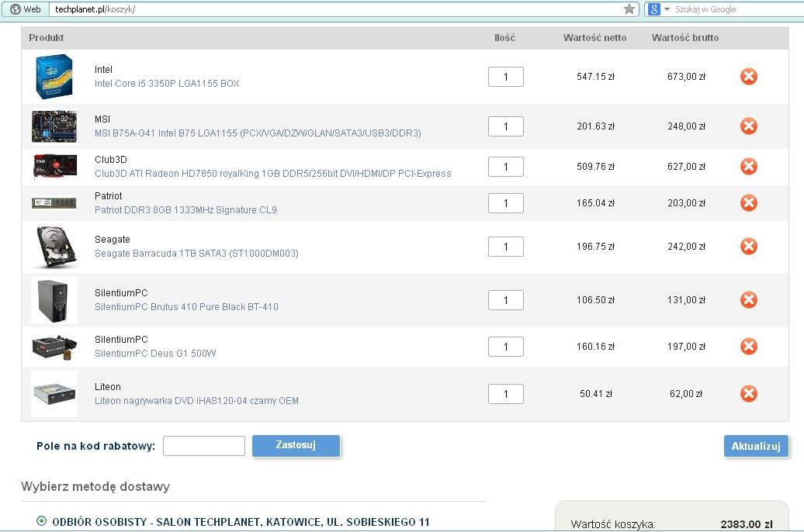Screen dimensions: 804x532
Task: Click the 2383.00 zł cart total
Action: [x=746, y=524]
